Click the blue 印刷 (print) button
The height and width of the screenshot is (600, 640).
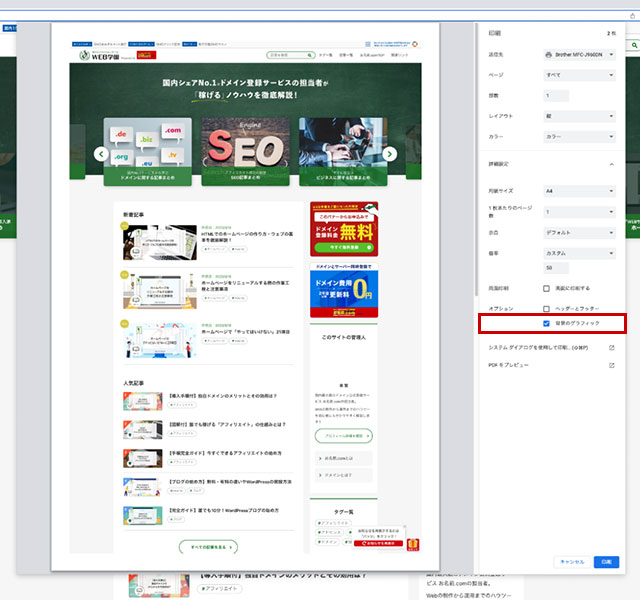click(x=606, y=562)
